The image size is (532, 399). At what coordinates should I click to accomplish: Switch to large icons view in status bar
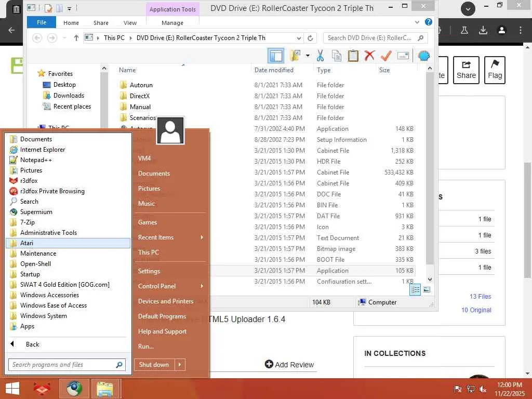point(427,289)
